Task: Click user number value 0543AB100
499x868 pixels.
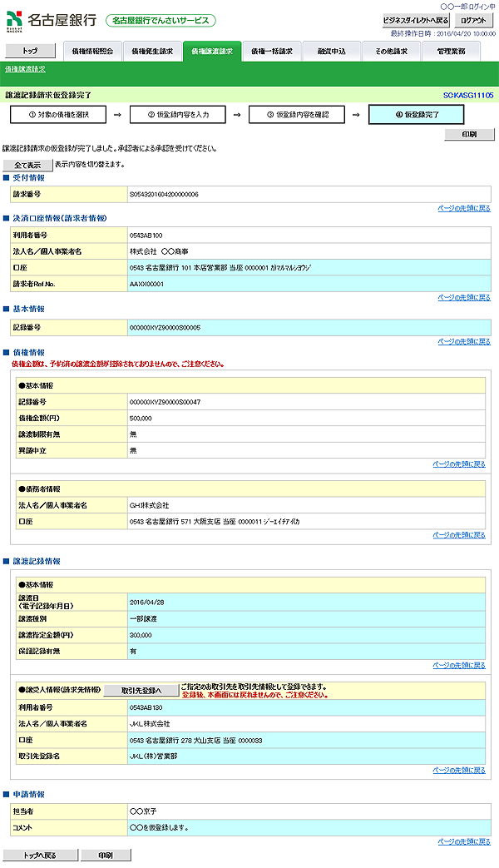Action: click(x=146, y=236)
